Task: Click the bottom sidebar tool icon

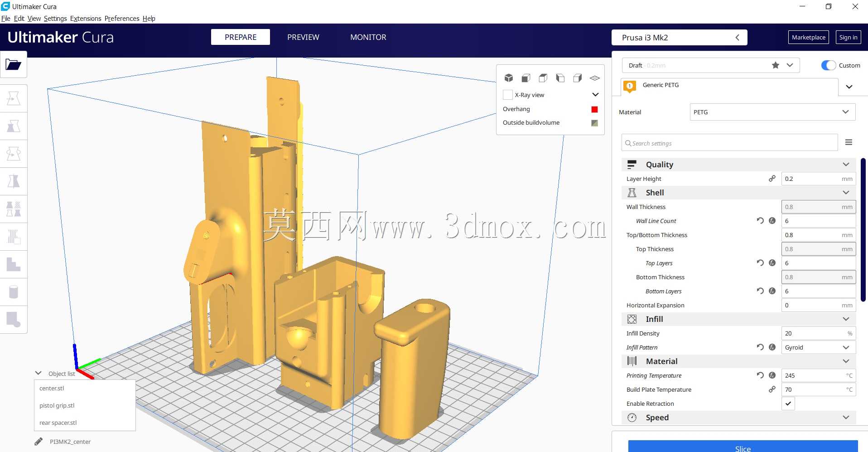Action: [x=14, y=320]
